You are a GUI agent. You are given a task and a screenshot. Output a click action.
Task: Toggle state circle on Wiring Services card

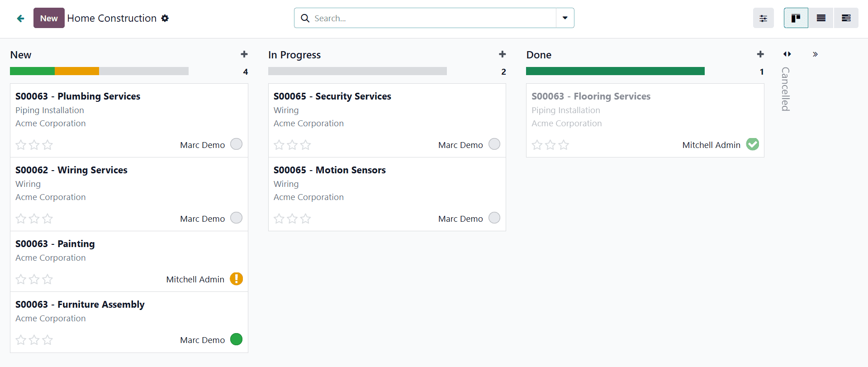click(x=236, y=218)
